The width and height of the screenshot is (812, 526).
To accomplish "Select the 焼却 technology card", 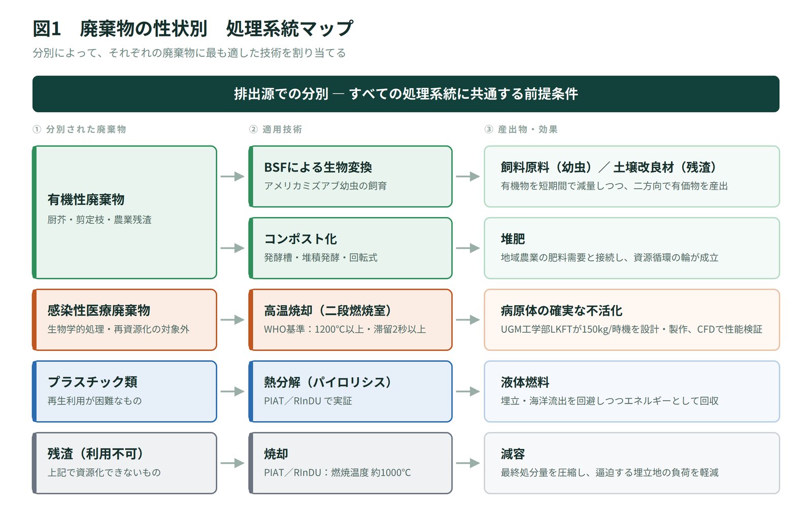I will pos(350,463).
